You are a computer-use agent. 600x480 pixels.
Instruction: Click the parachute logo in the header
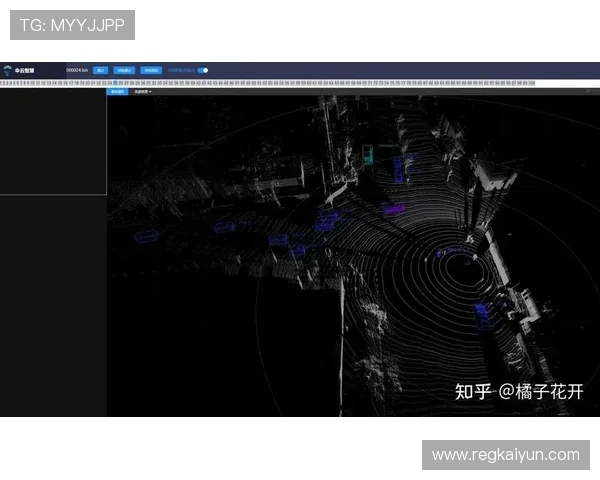(7, 70)
